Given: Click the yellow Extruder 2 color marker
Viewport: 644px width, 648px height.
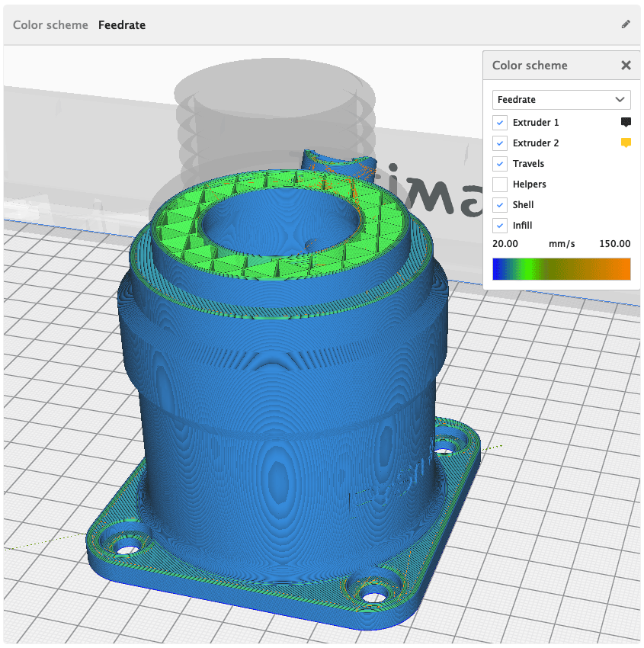Looking at the screenshot, I should [x=626, y=143].
